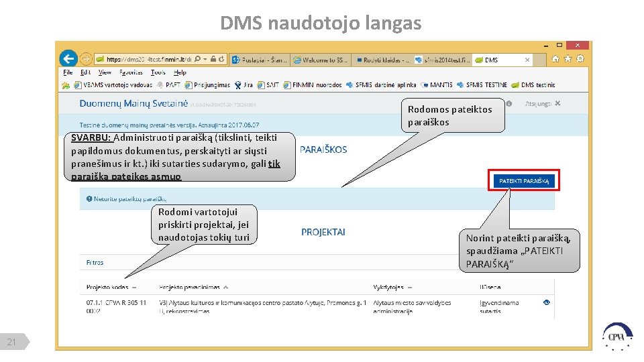Click the PARAIŠKOS section heading
The image size is (644, 362).
[323, 149]
